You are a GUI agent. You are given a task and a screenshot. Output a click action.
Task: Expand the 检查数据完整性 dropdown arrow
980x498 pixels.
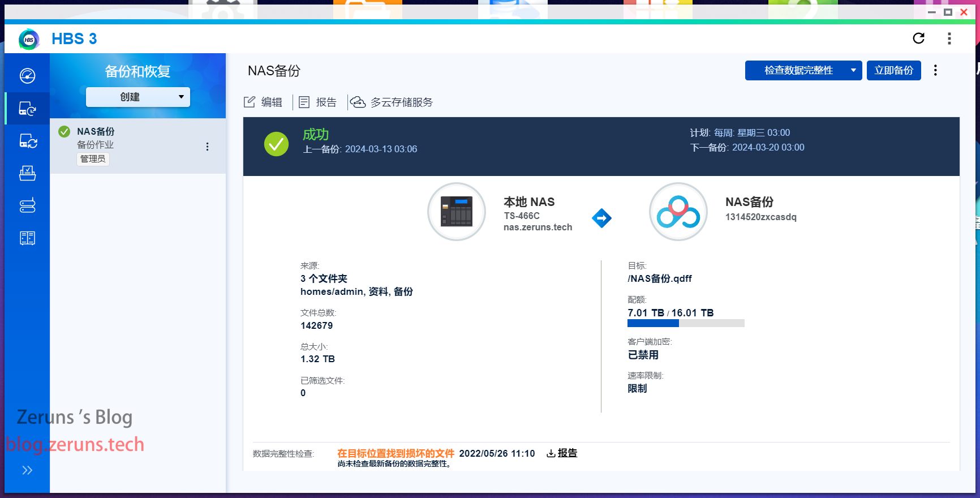853,70
